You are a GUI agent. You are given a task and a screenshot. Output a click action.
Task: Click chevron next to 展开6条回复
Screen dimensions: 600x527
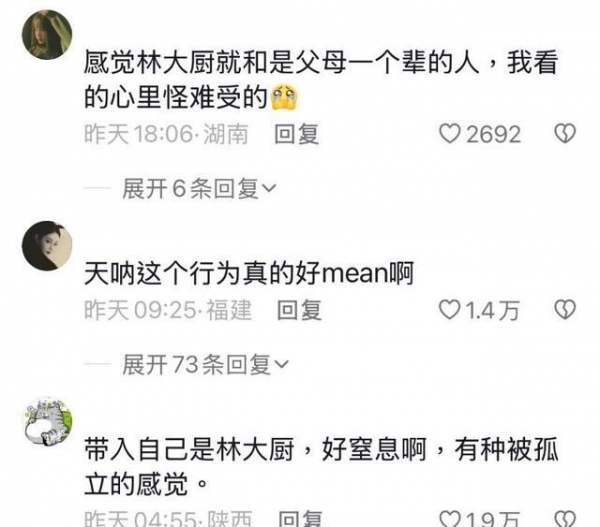point(269,188)
